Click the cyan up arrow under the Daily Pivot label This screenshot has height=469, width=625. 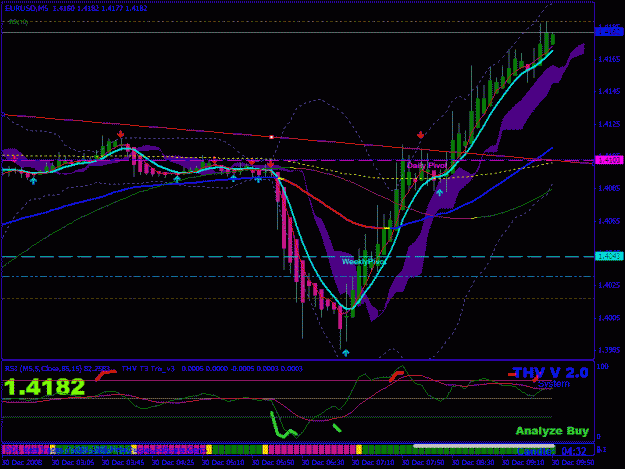tap(439, 192)
